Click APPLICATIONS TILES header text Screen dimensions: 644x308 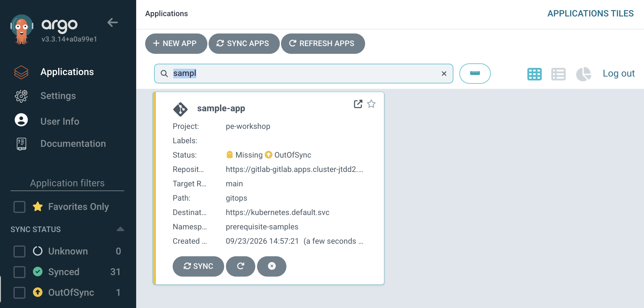(x=590, y=13)
